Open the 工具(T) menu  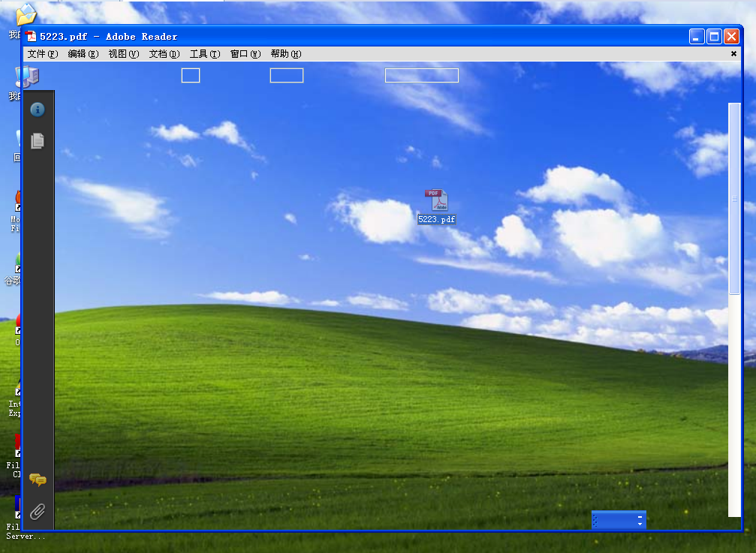(x=204, y=54)
